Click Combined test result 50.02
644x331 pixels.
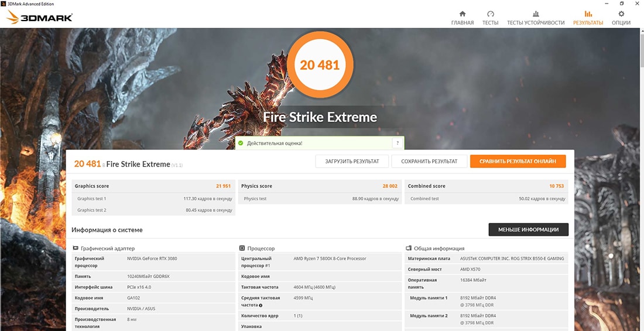542,199
